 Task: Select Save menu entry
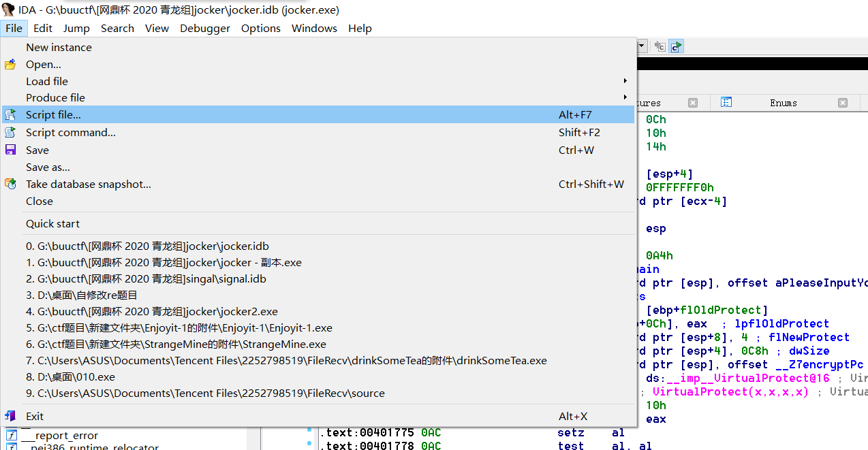[x=318, y=150]
